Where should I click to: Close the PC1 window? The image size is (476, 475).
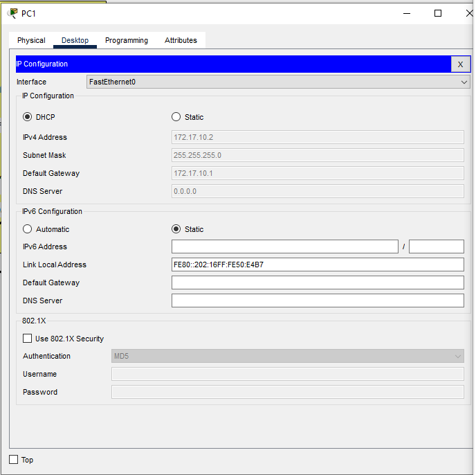click(x=469, y=13)
